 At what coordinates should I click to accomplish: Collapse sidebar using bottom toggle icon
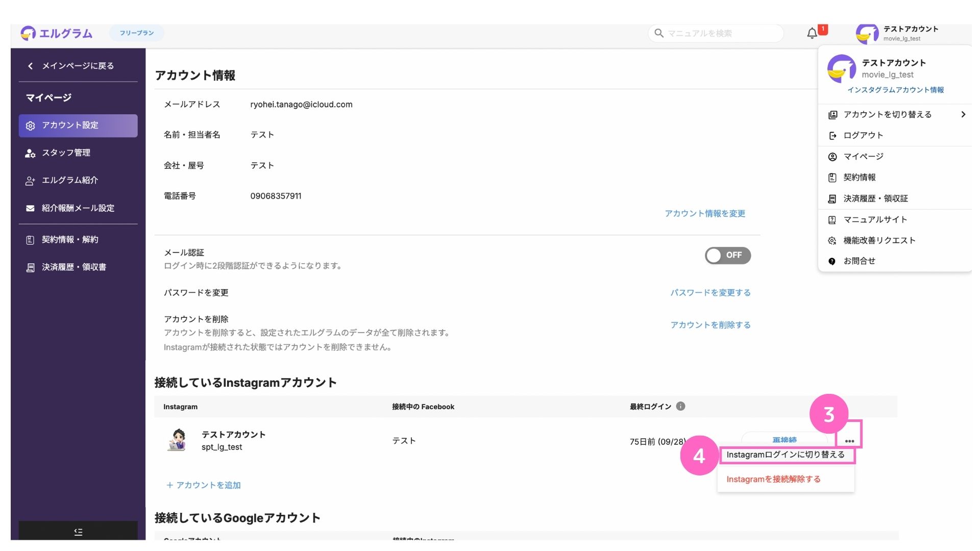click(x=78, y=532)
